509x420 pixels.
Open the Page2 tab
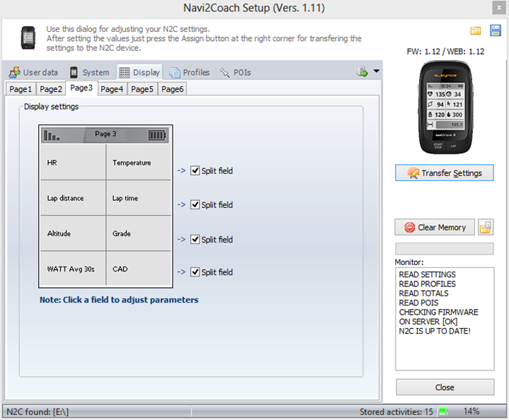(x=51, y=89)
